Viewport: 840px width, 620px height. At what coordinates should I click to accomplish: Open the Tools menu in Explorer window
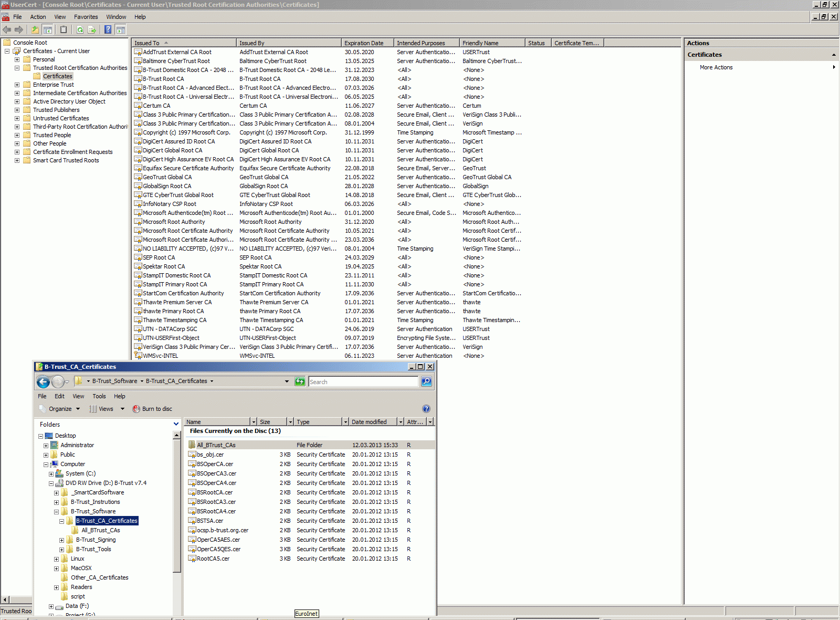[99, 396]
